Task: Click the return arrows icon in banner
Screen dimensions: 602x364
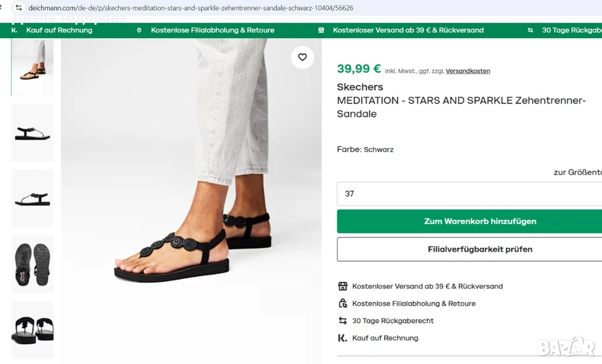Action: 530,30
